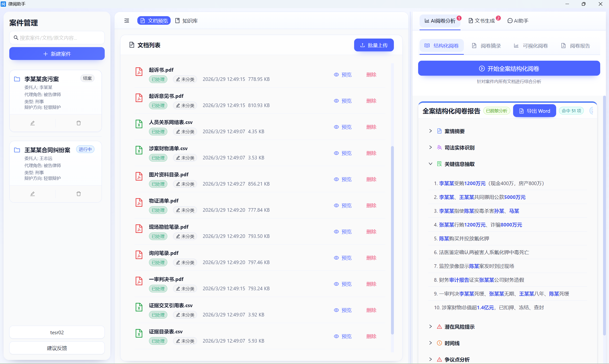Viewport: 609px width, 364px height.
Task: Expand the 潜在风险提示 section
Action: tap(430, 326)
